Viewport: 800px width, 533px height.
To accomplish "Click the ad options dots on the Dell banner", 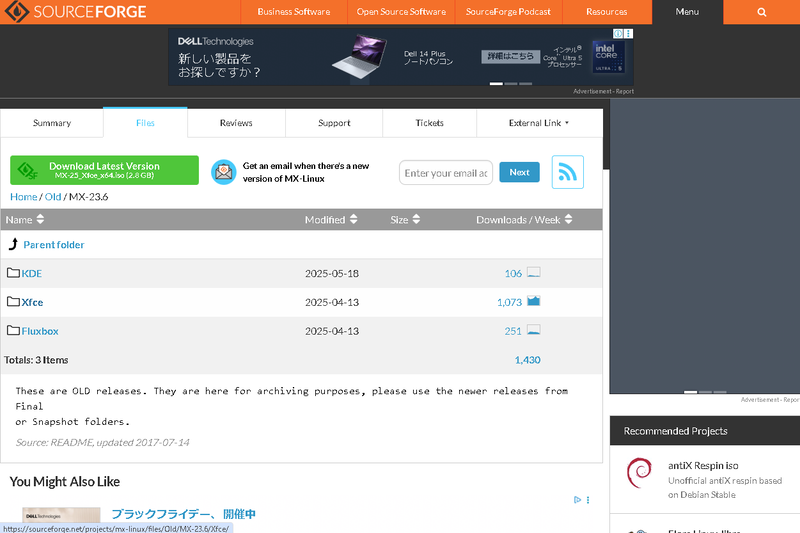I will [629, 34].
